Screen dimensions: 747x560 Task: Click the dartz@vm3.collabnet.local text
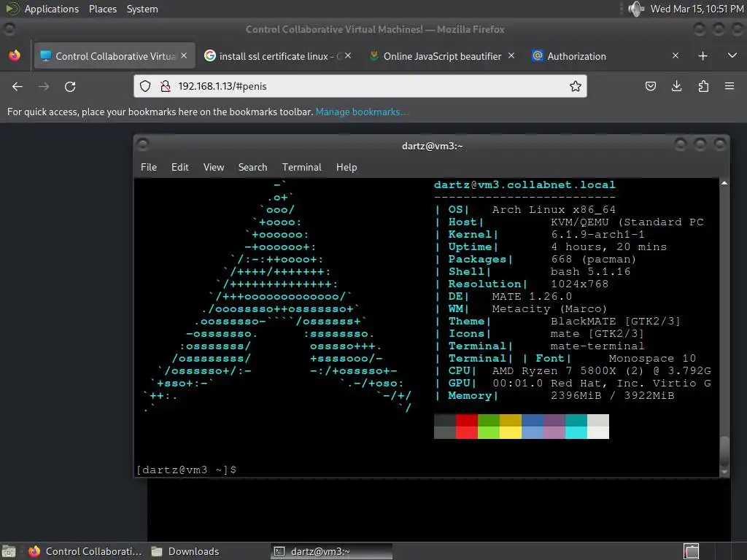525,184
